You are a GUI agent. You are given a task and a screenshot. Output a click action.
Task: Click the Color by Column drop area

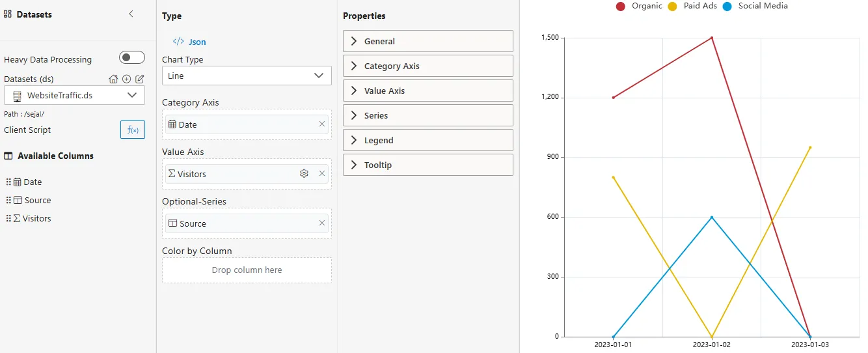(x=247, y=270)
